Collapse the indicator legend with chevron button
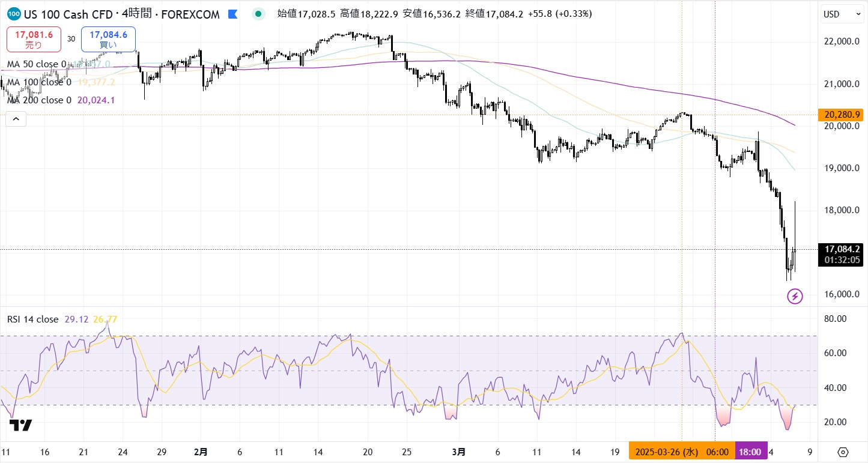The width and height of the screenshot is (868, 463). click(16, 119)
